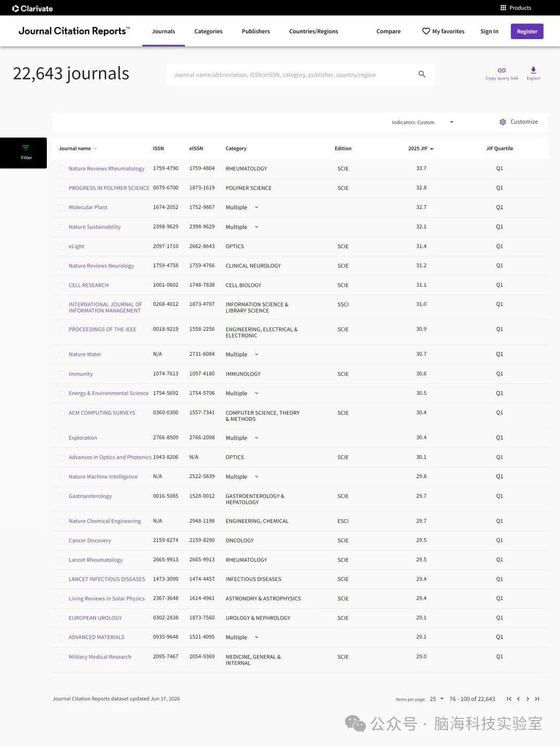Open Living Reviews in Solar Physics link

[107, 599]
